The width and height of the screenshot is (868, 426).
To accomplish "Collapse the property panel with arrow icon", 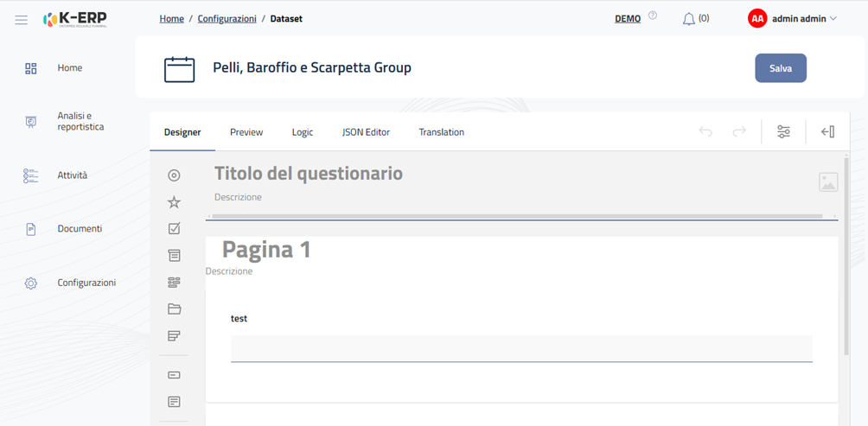I will 827,132.
